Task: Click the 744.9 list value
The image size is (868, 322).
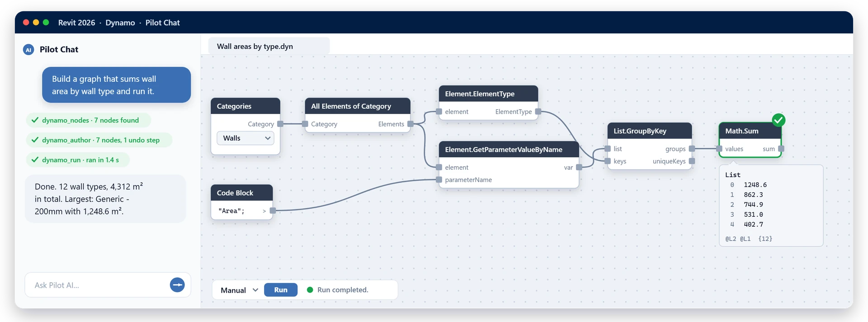Action: [x=753, y=205]
